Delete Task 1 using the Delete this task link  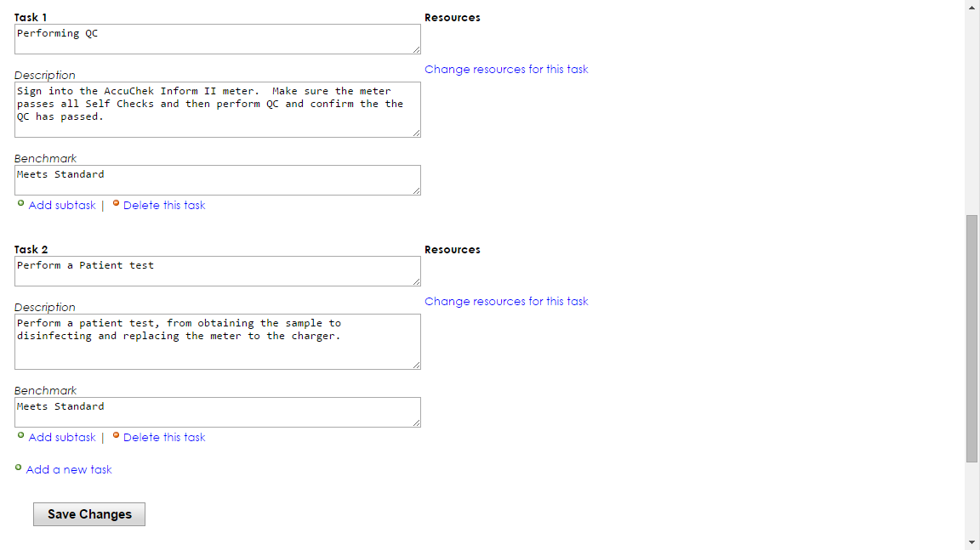tap(164, 206)
